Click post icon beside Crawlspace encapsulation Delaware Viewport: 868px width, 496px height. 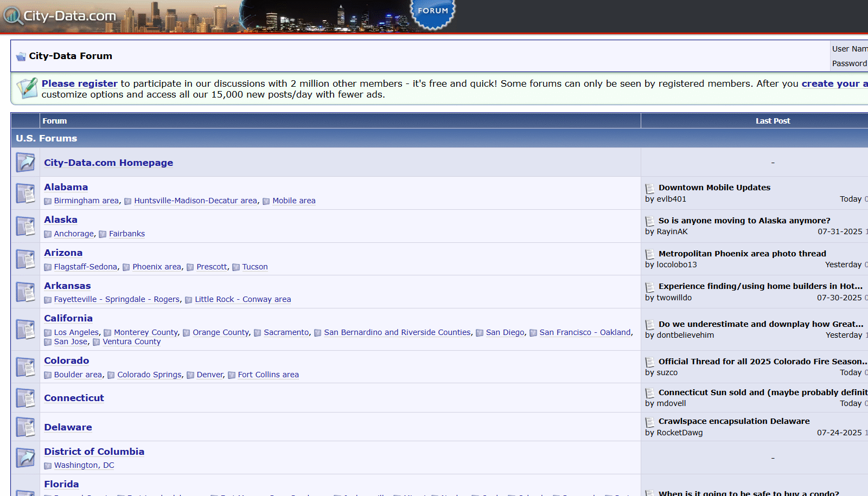[x=650, y=422]
